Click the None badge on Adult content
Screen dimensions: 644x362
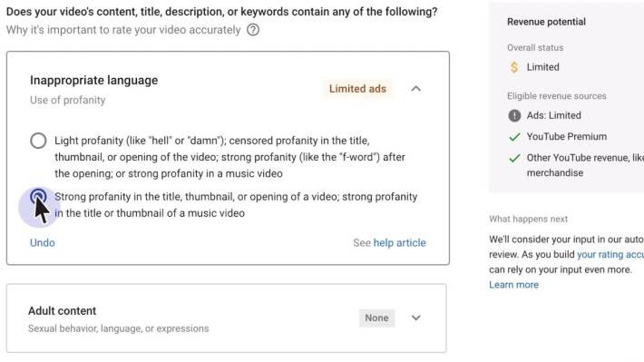pyautogui.click(x=376, y=318)
